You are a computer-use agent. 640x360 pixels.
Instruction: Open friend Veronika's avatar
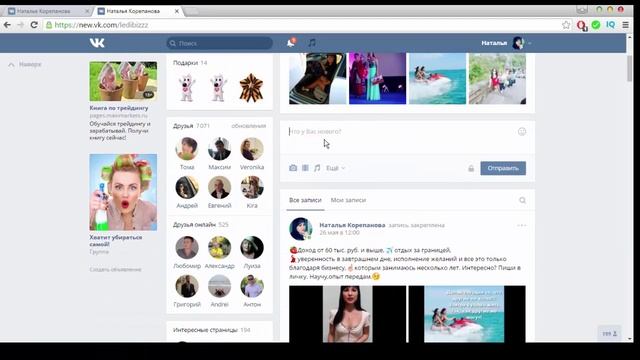(x=252, y=149)
